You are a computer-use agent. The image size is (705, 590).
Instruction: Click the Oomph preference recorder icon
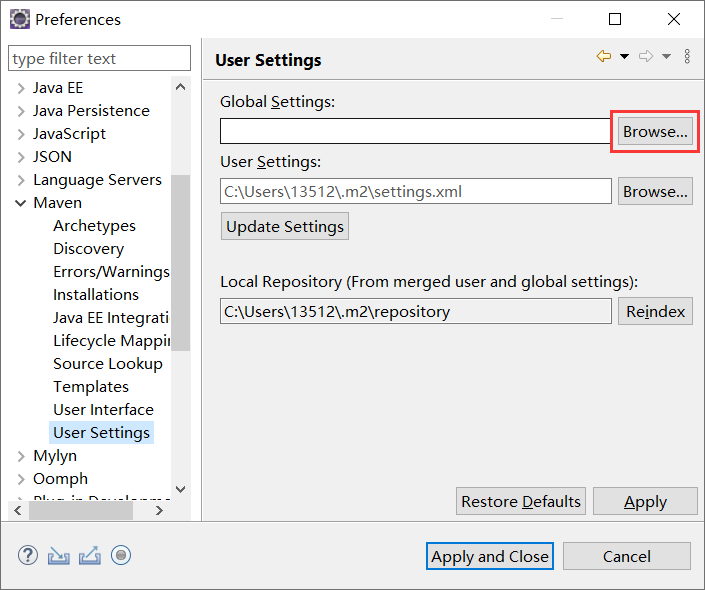(x=121, y=555)
